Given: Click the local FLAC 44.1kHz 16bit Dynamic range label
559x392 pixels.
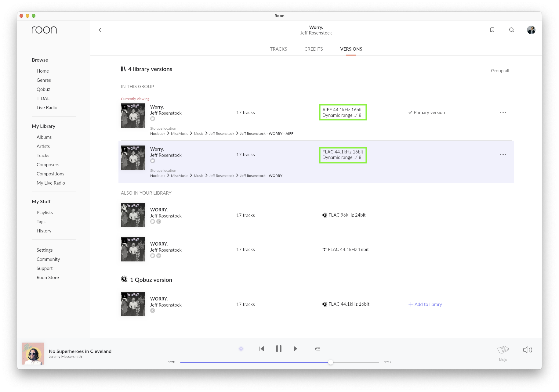Looking at the screenshot, I should (x=342, y=157).
